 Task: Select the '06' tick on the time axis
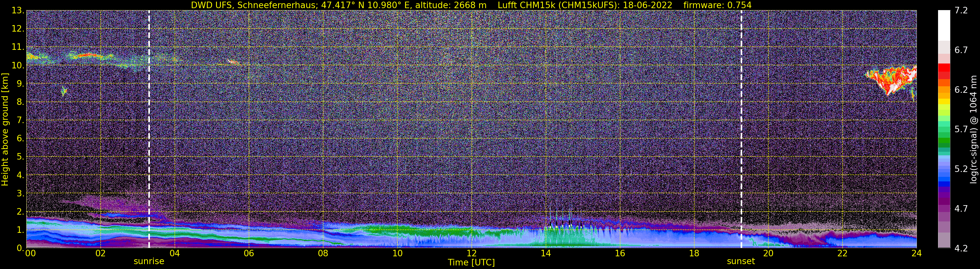coord(249,253)
